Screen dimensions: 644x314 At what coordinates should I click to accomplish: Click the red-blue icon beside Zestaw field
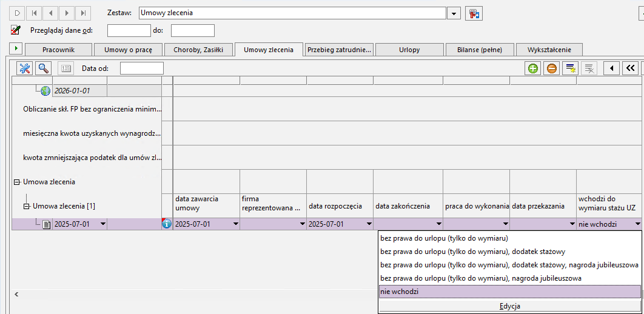[474, 13]
